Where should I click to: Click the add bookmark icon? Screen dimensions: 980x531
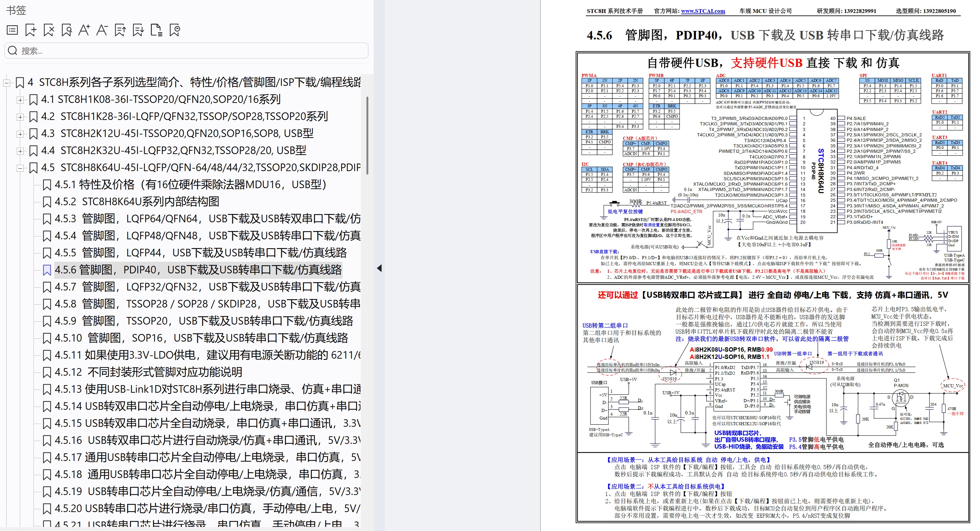(30, 30)
